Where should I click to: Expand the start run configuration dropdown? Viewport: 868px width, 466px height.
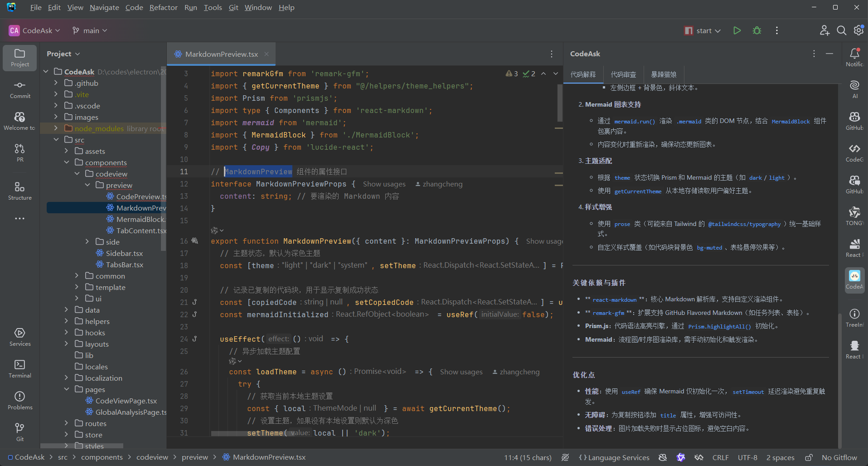click(718, 30)
